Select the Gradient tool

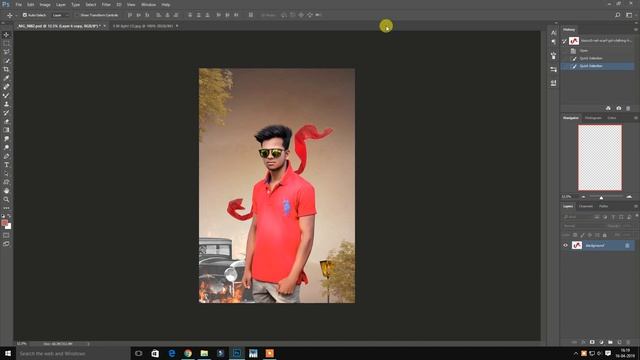[6, 130]
